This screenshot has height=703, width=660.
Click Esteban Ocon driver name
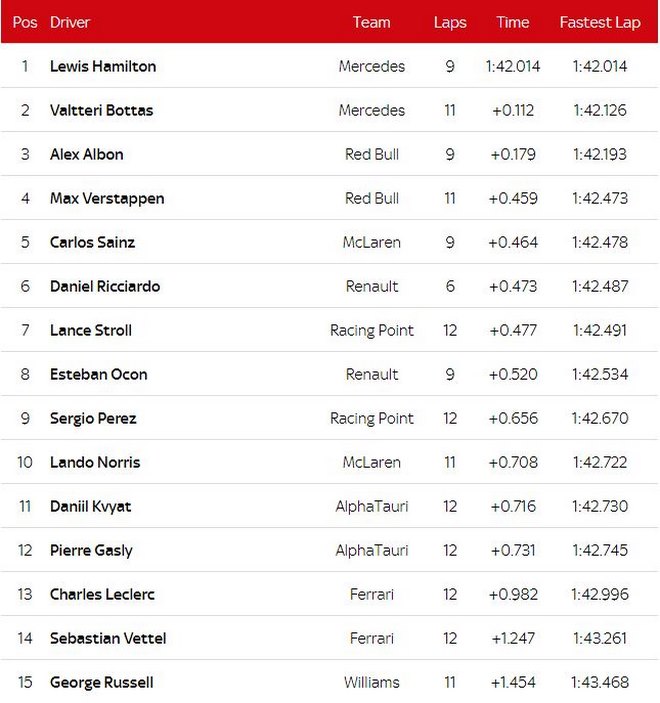coord(99,374)
